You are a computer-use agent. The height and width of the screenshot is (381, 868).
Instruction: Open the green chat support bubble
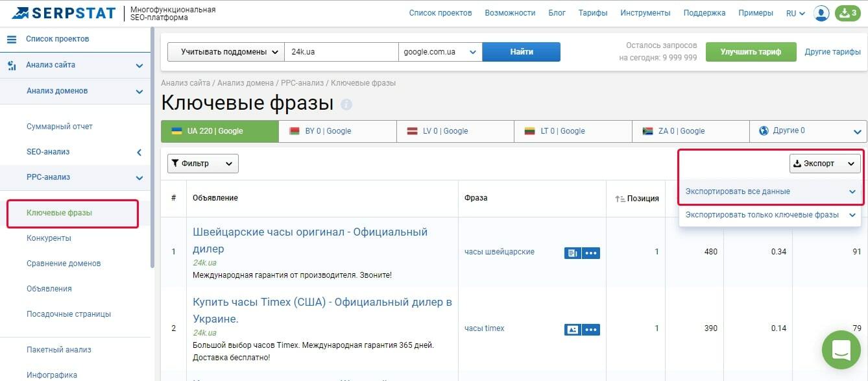[841, 350]
